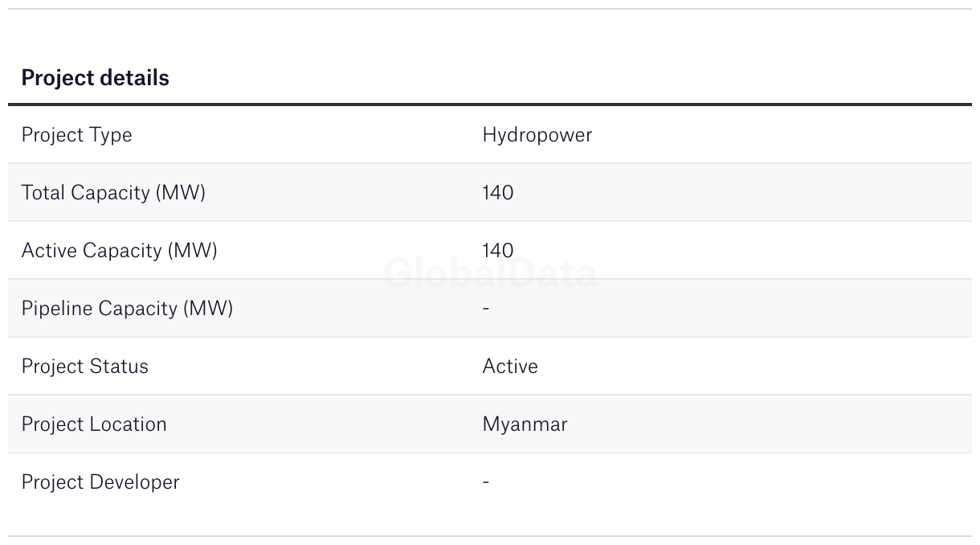This screenshot has height=545, width=980.
Task: Select the Project Location label
Action: pyautogui.click(x=94, y=424)
